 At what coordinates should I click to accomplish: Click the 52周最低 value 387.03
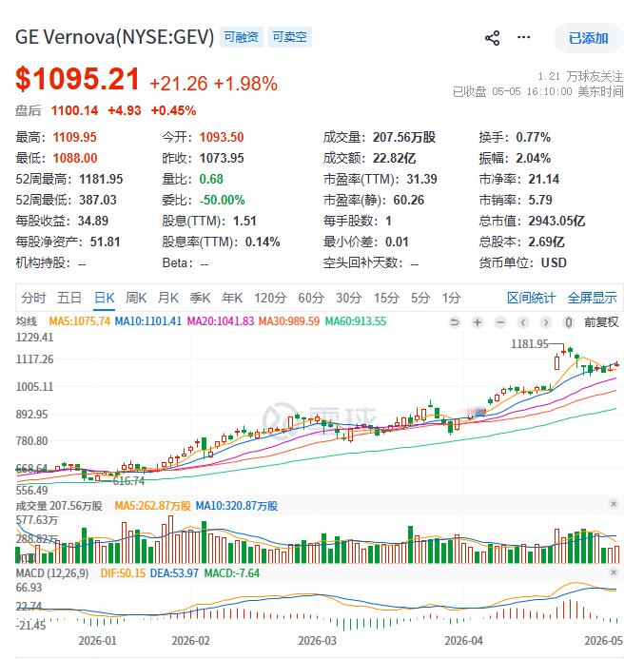point(98,200)
